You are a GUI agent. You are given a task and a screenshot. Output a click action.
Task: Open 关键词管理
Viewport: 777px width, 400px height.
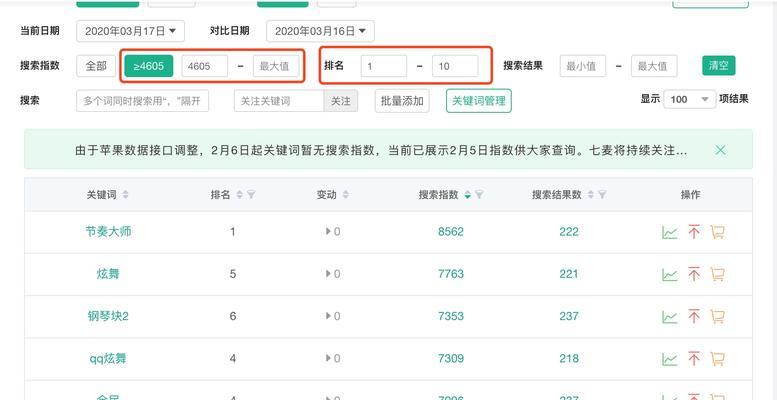[x=479, y=101]
